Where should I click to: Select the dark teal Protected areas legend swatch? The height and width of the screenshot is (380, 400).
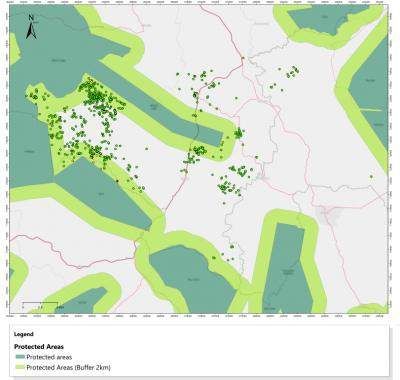point(20,357)
